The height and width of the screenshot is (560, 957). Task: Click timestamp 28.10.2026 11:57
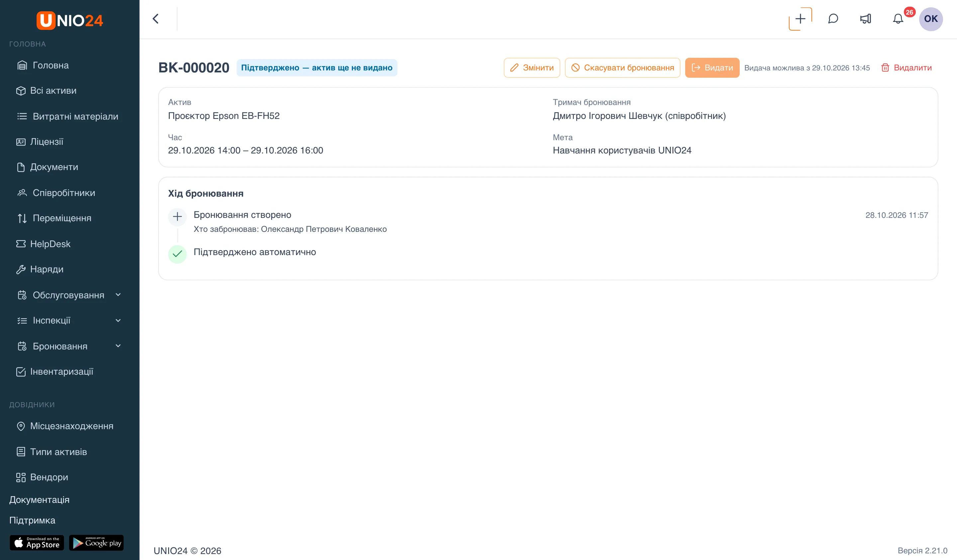click(897, 215)
